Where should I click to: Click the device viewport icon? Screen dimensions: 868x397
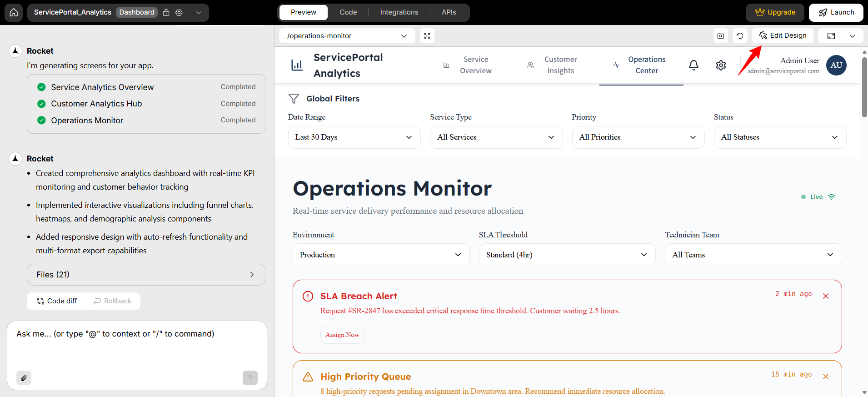831,36
